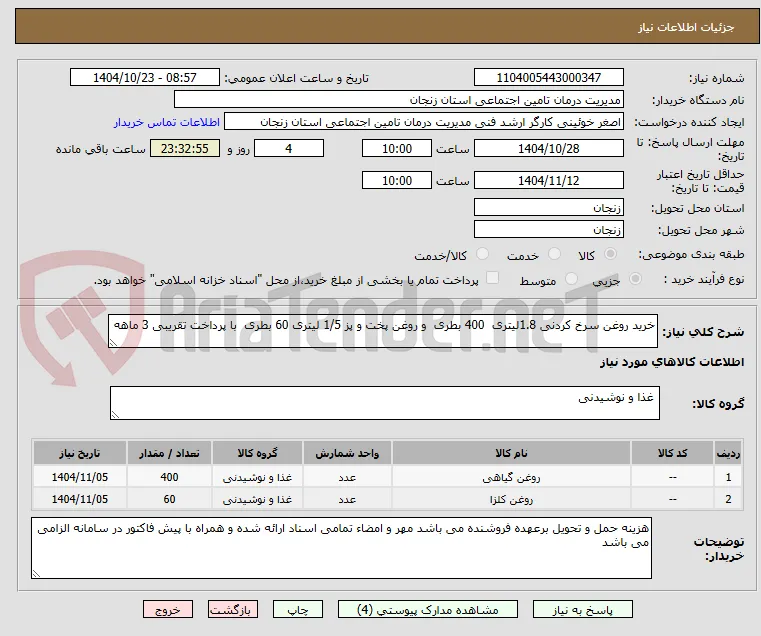Click the نام کالا column header
The width and height of the screenshot is (761, 636).
[511, 453]
